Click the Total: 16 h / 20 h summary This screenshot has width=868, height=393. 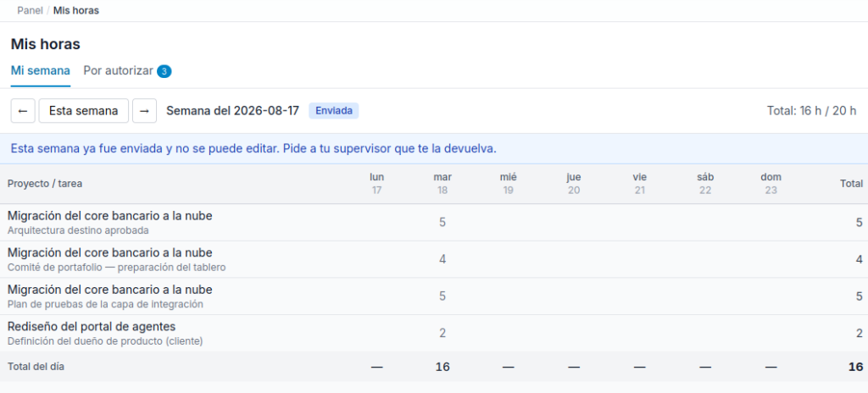tap(811, 111)
